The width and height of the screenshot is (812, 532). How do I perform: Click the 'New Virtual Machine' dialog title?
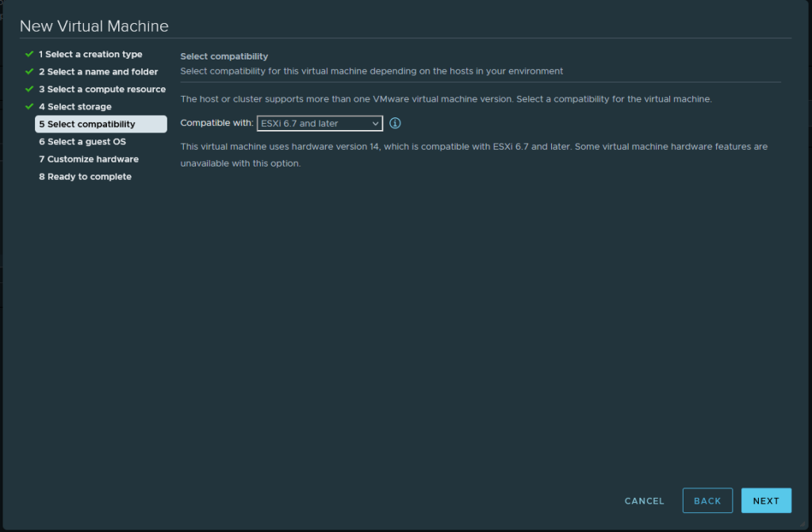(x=94, y=26)
